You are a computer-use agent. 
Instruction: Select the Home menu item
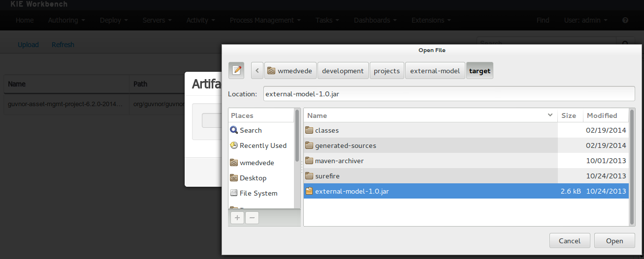point(25,20)
